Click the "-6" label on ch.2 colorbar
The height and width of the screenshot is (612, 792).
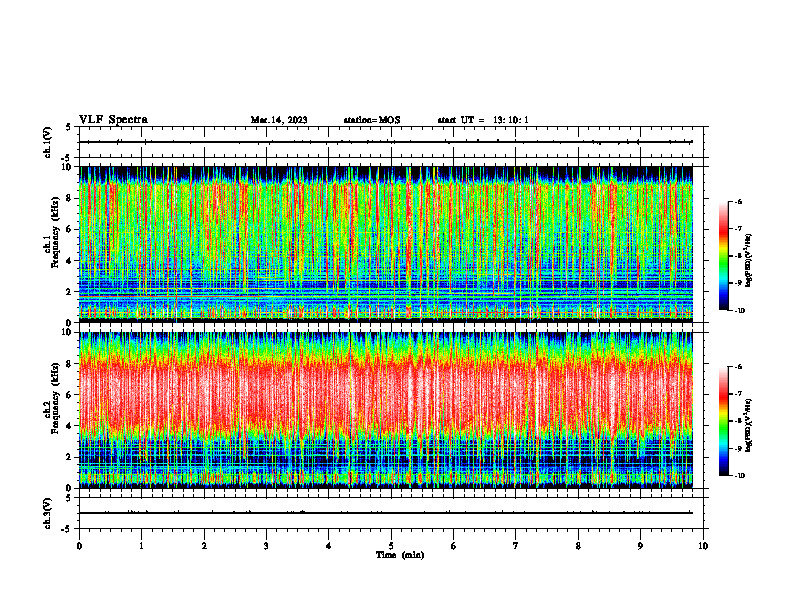click(739, 367)
